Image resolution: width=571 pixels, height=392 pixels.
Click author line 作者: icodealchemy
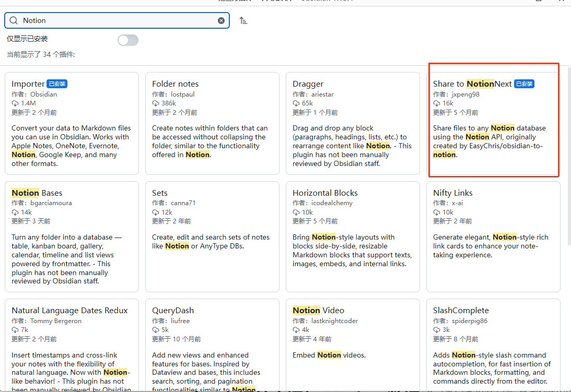tap(323, 203)
